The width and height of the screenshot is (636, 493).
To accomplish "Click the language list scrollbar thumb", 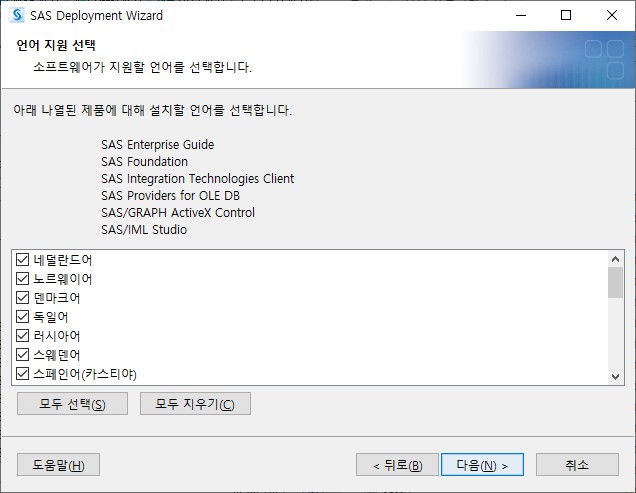I will [615, 282].
